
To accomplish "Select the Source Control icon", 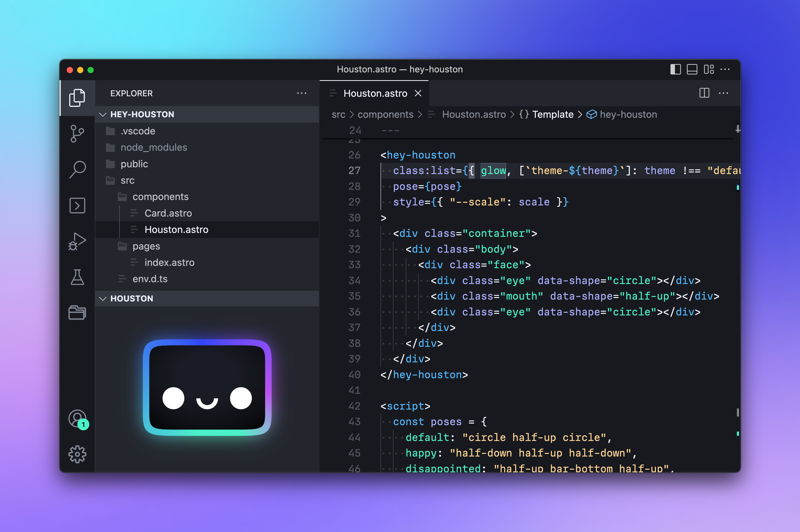I will [77, 134].
